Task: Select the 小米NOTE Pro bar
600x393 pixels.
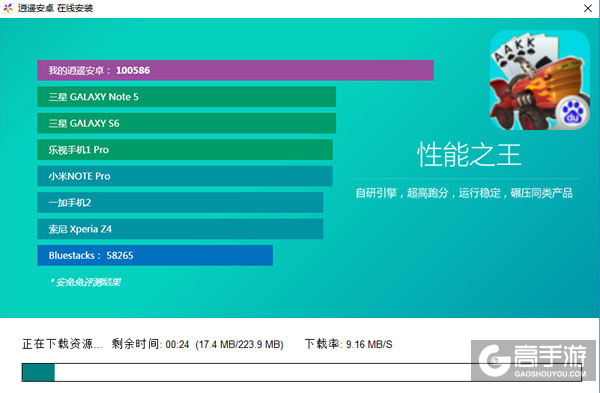Action: coord(185,176)
